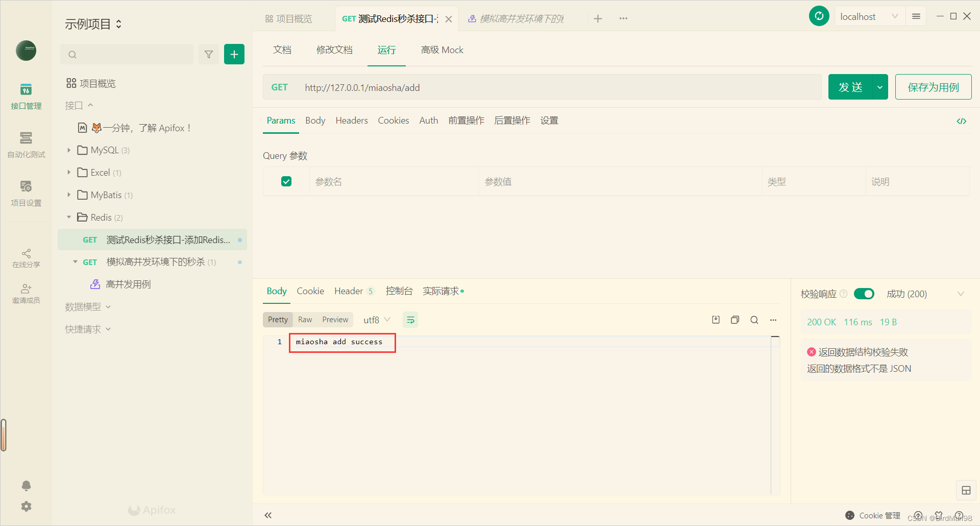Toggle the 校验响应 switch
The height and width of the screenshot is (526, 980).
point(864,294)
